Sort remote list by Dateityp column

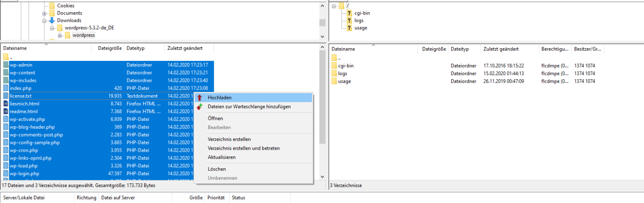pyautogui.click(x=465, y=49)
